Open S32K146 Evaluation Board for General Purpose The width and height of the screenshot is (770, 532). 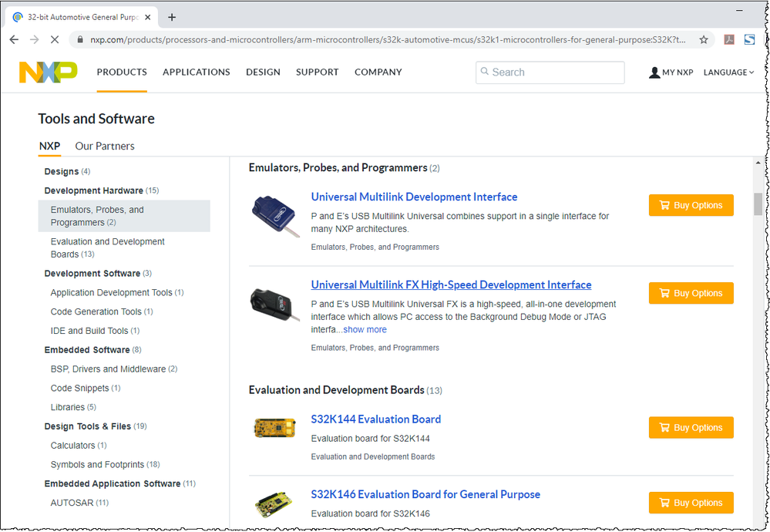[425, 495]
